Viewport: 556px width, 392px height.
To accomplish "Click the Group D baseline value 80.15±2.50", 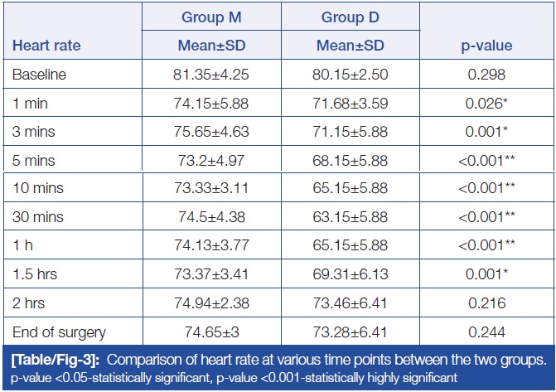I will 349,75.
